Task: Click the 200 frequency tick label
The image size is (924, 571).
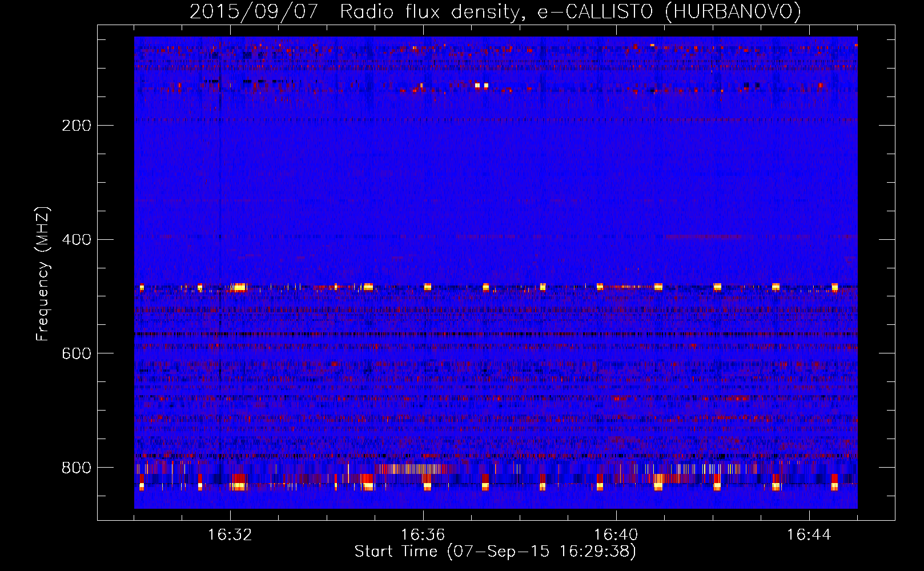Action: point(77,126)
